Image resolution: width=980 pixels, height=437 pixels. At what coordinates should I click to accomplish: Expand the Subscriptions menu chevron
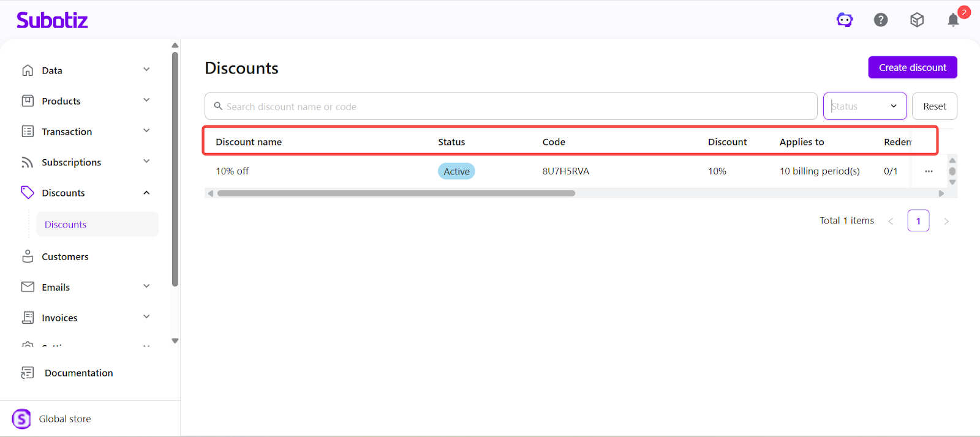click(146, 162)
